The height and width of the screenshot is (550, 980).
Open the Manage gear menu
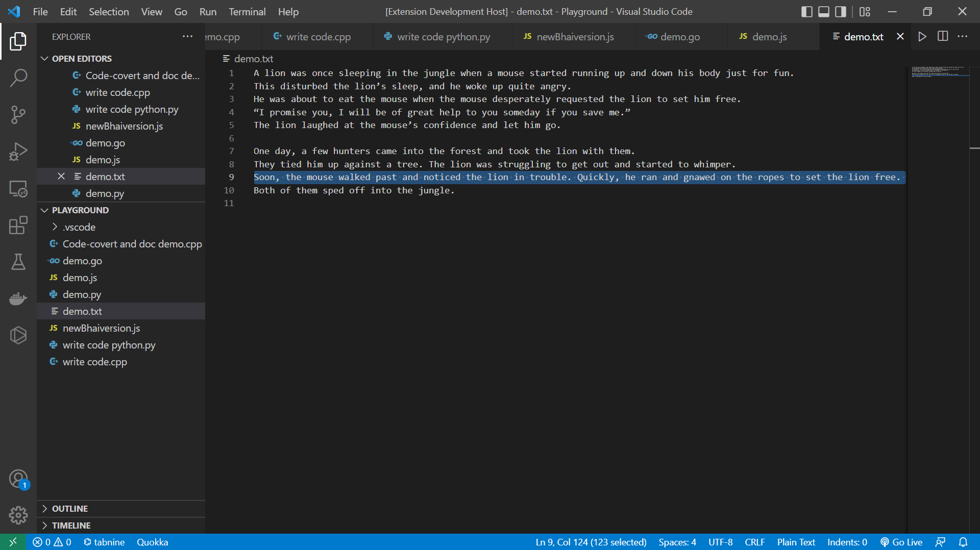pyautogui.click(x=18, y=515)
